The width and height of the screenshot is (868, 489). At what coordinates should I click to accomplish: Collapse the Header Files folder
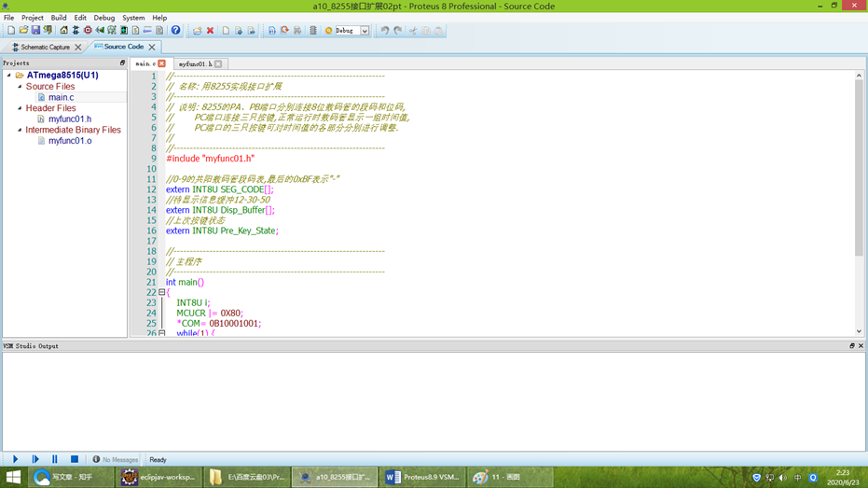20,108
